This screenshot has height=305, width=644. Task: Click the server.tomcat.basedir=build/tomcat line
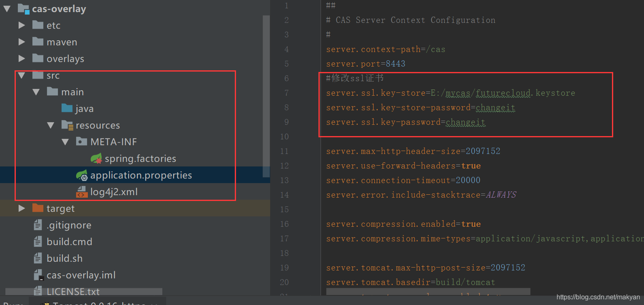click(x=411, y=282)
